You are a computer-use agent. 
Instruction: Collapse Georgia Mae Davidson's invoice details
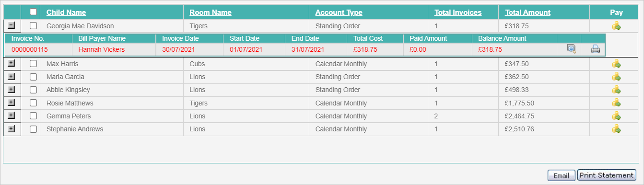tap(12, 25)
